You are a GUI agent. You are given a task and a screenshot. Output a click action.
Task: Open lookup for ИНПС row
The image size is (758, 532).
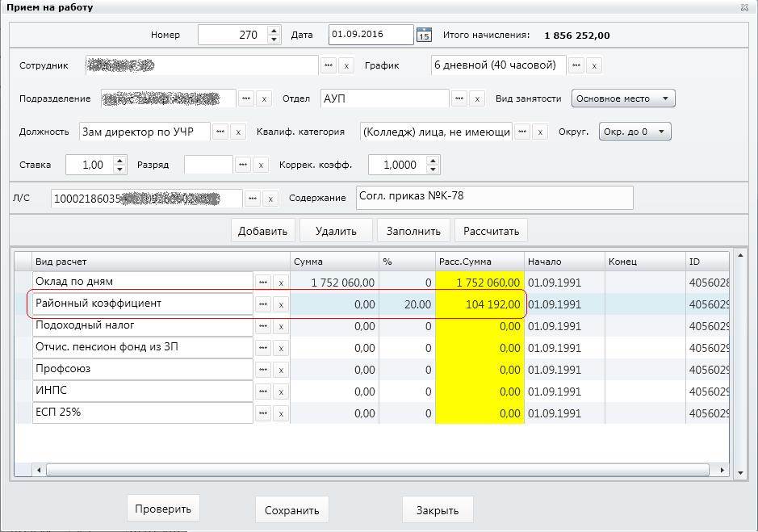click(263, 392)
